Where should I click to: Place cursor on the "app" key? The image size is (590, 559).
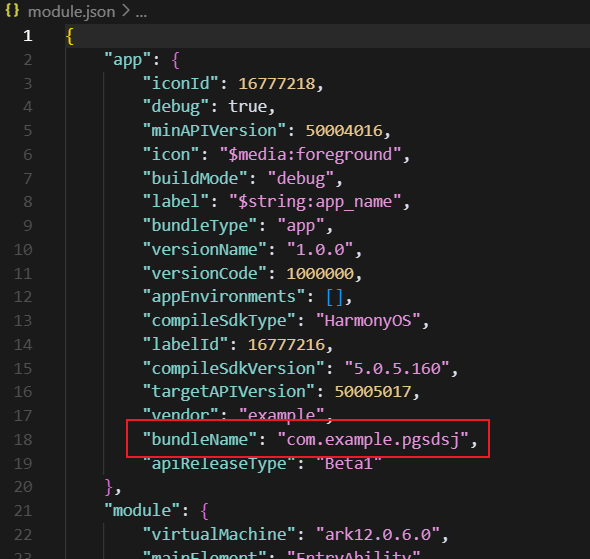[128, 60]
